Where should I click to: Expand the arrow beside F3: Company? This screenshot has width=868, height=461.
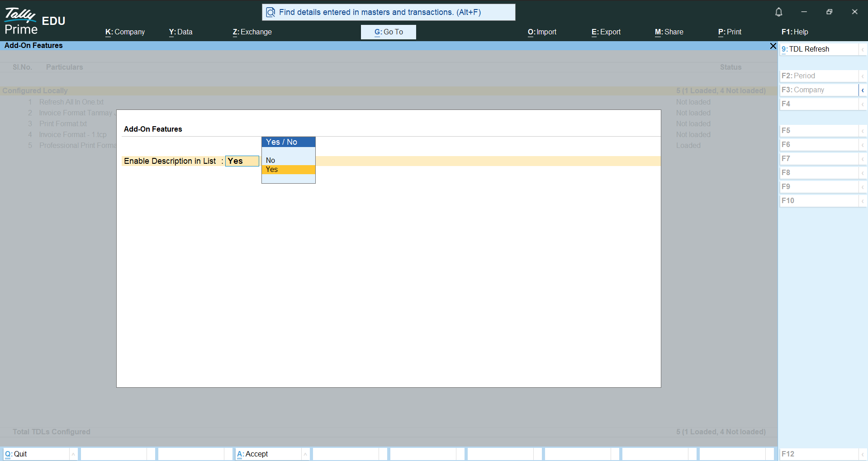click(863, 90)
